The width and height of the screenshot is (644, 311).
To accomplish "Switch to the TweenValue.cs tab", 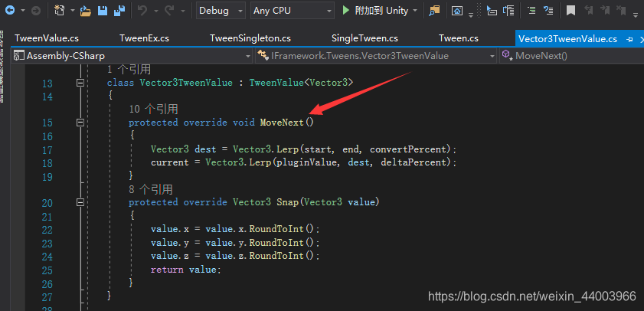I will (x=47, y=38).
